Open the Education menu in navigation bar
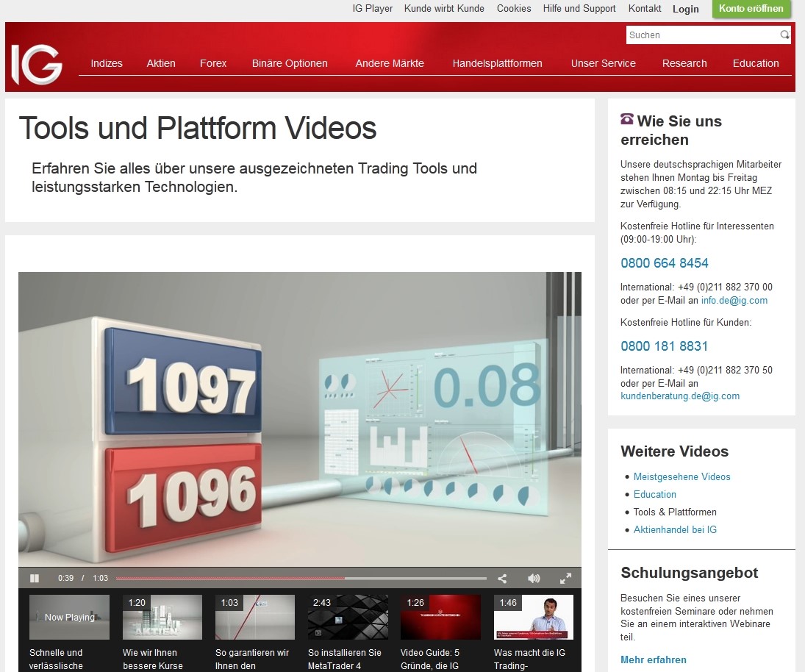 point(756,63)
